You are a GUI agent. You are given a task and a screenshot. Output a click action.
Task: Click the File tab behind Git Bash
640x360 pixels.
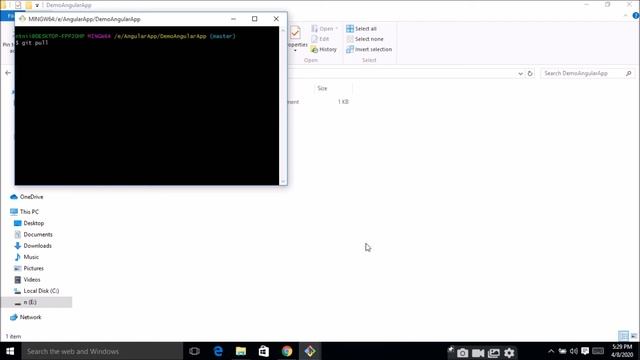click(x=8, y=16)
